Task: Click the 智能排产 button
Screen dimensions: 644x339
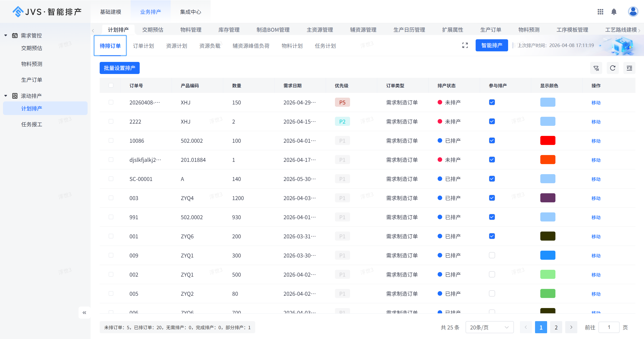Action: pos(491,45)
